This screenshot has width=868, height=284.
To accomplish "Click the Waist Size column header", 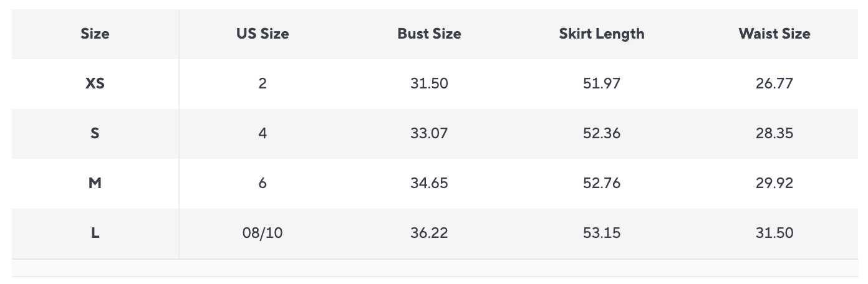I will coord(774,34).
